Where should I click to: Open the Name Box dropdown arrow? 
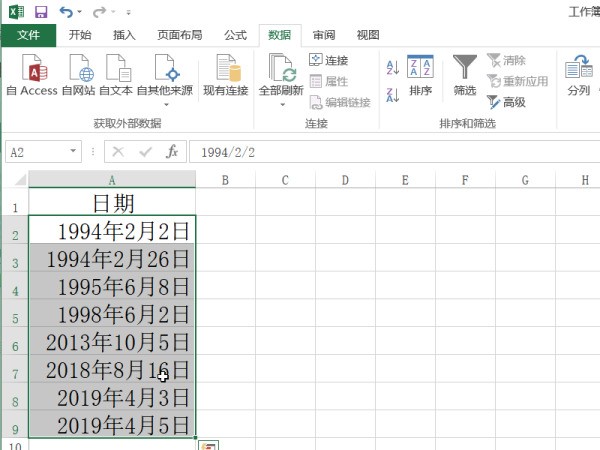[73, 152]
